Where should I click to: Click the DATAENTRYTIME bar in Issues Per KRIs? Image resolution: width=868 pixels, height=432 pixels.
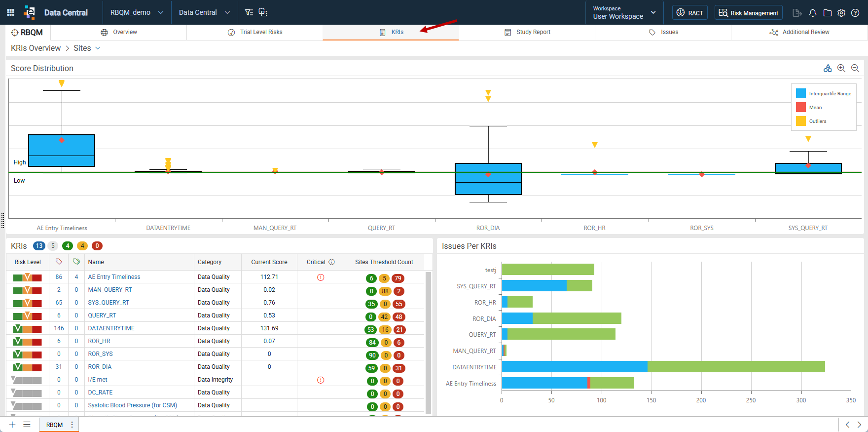[663, 366]
